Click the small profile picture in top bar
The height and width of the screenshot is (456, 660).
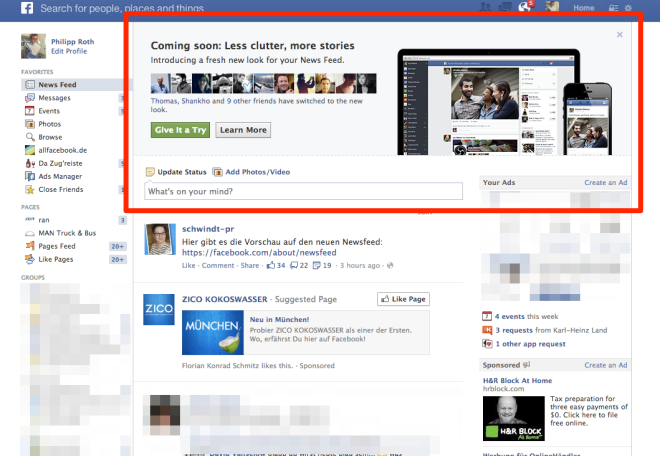[552, 7]
